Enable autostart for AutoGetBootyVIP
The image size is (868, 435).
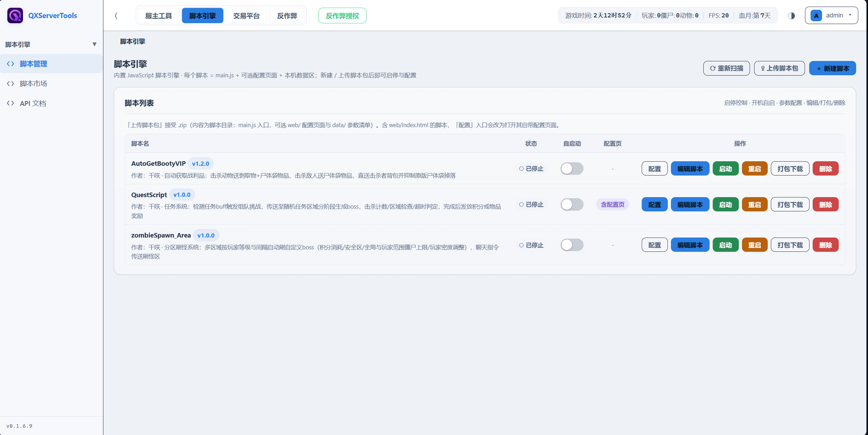(x=572, y=169)
